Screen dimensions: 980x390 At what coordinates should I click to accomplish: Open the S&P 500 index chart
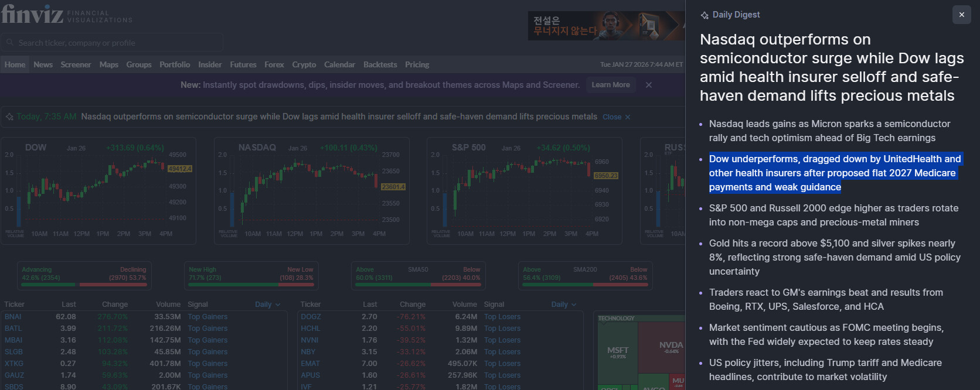pos(525,191)
